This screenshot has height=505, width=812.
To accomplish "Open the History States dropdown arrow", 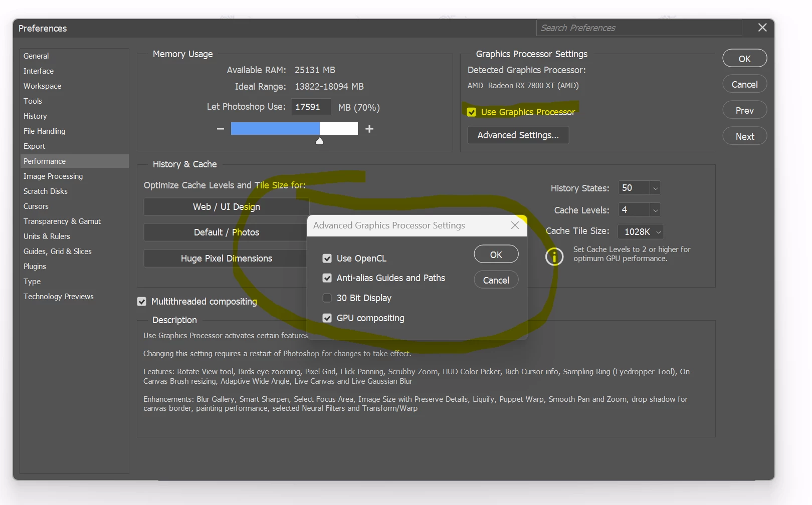I will click(x=655, y=188).
